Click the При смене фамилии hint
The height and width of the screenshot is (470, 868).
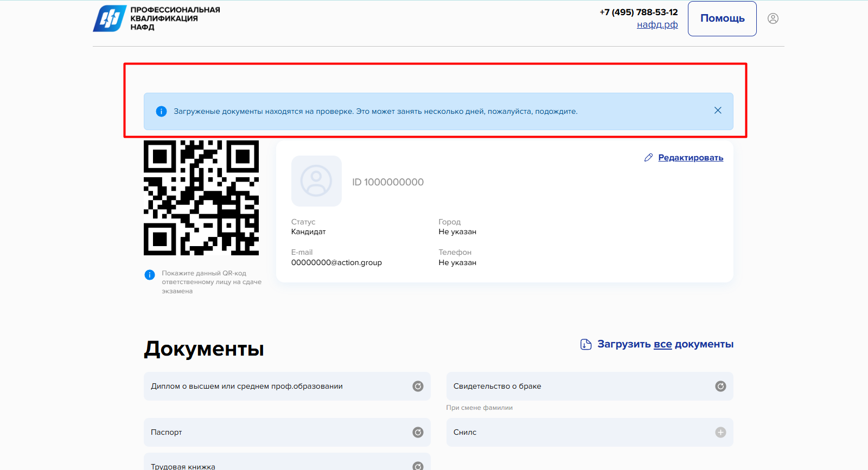pyautogui.click(x=480, y=408)
